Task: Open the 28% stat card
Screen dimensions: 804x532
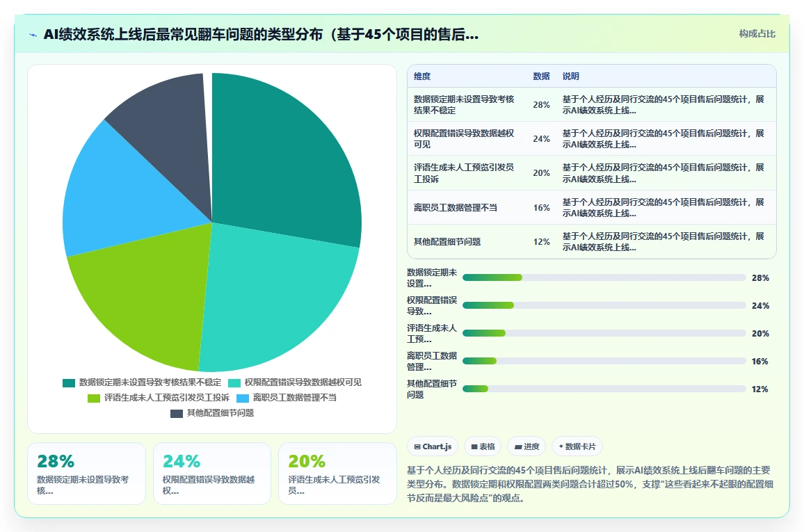Action: (x=87, y=474)
